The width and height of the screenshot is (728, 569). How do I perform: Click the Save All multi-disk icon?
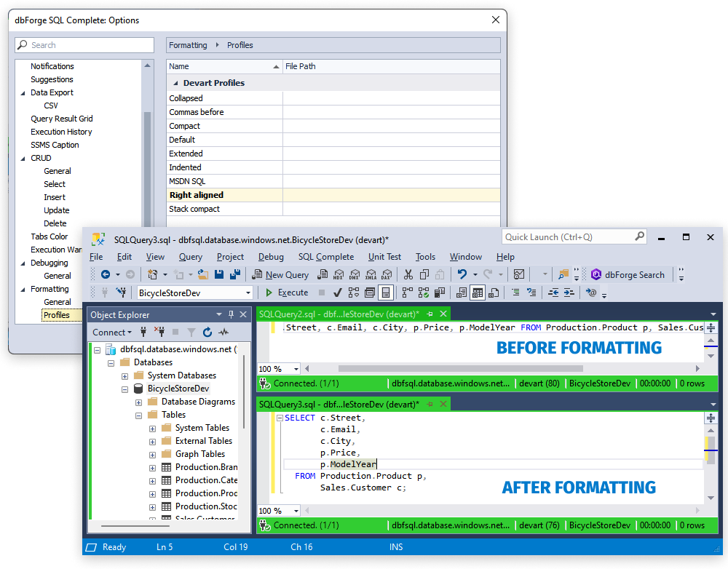[235, 275]
